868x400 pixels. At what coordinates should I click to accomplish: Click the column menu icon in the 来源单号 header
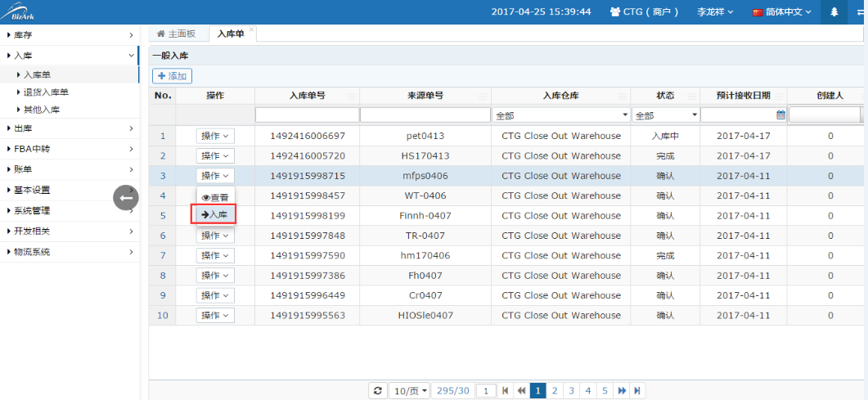tap(483, 97)
